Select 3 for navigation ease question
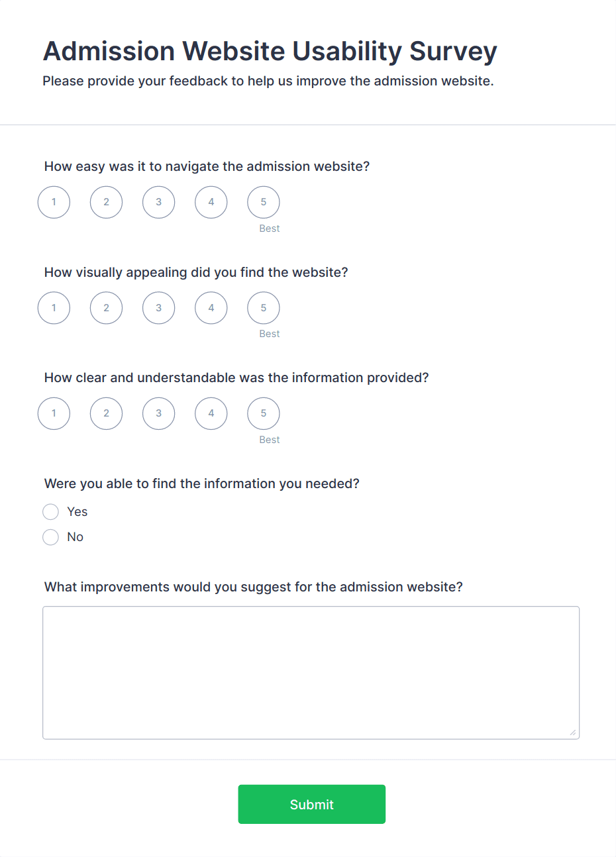This screenshot has height=857, width=616. [x=158, y=202]
